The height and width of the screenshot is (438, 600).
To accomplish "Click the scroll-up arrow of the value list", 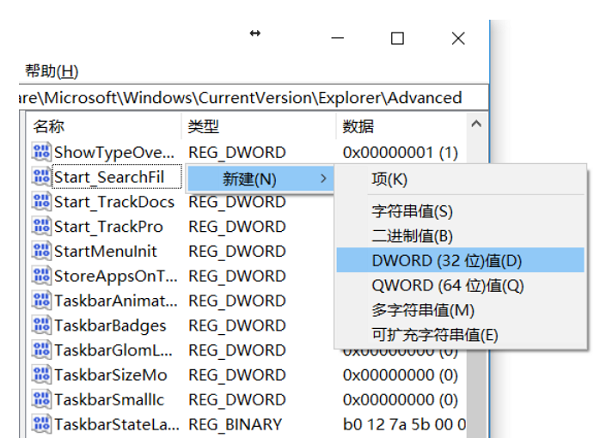I will [x=476, y=124].
